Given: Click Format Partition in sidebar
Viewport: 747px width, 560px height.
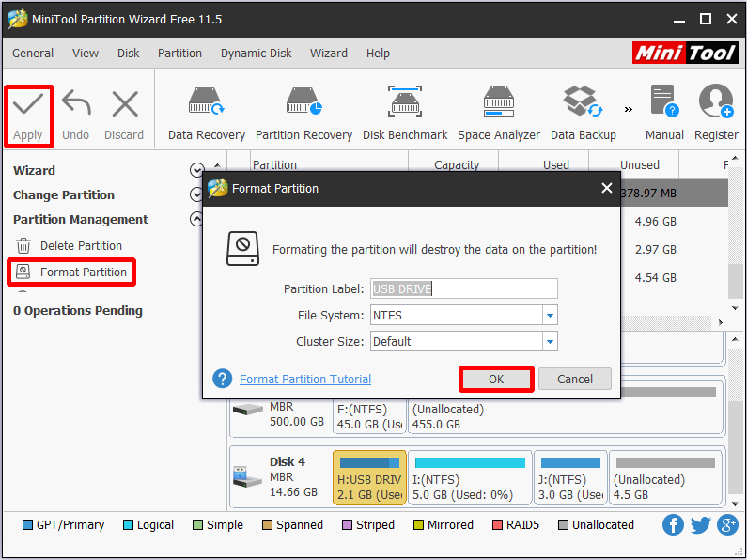Looking at the screenshot, I should [x=71, y=272].
